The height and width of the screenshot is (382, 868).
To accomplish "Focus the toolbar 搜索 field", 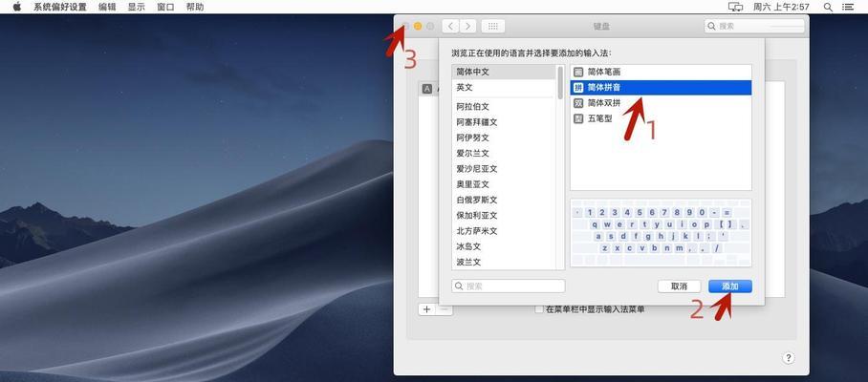I will click(x=754, y=26).
